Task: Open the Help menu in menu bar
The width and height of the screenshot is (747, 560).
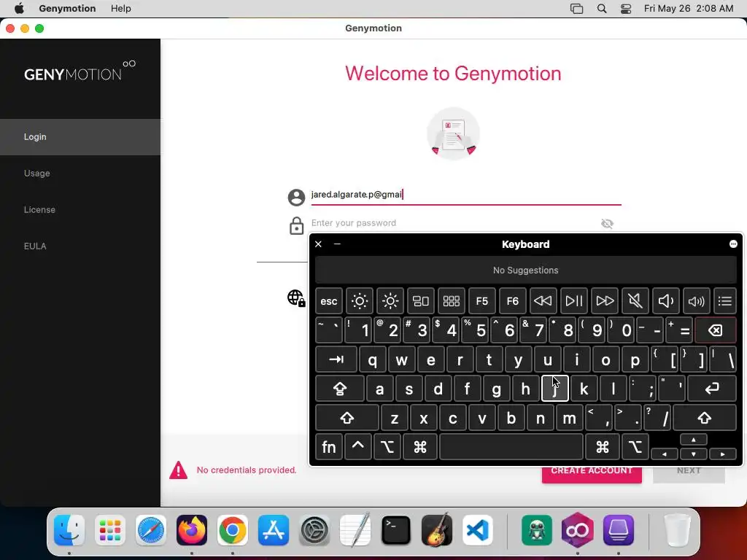Action: tap(121, 9)
